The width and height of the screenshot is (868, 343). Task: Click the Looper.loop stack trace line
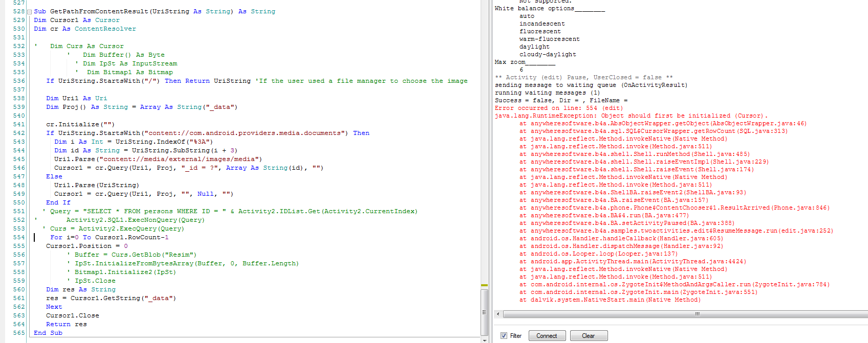coord(599,254)
